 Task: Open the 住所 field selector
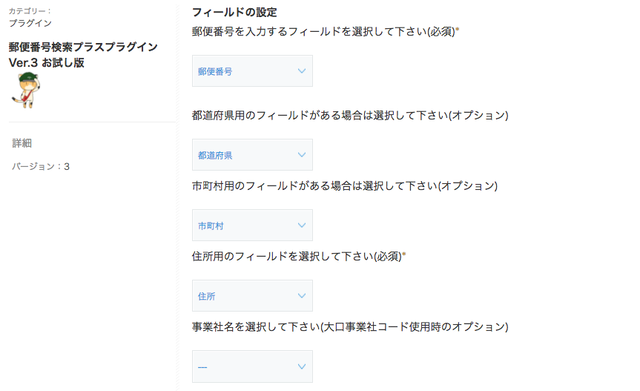click(x=252, y=296)
